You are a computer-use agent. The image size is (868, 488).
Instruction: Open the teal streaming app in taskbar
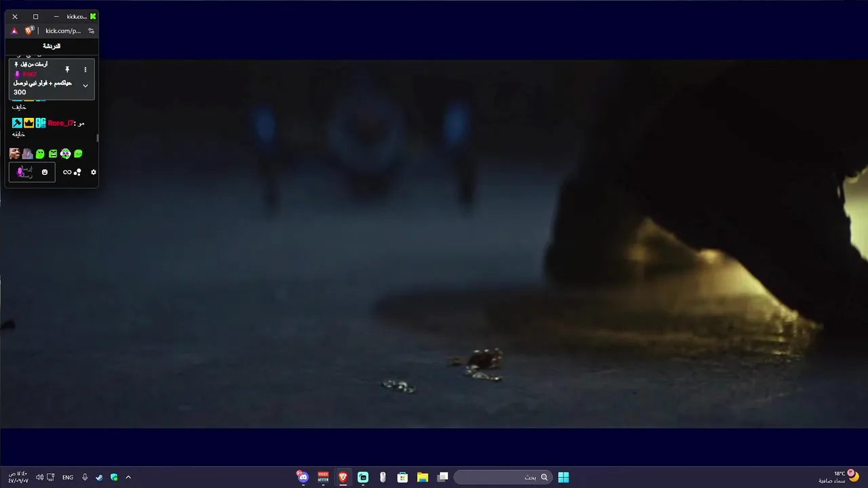[363, 477]
